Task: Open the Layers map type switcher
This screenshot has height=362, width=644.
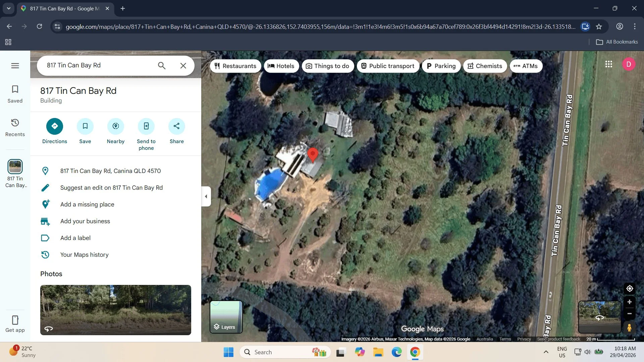Action: (226, 317)
